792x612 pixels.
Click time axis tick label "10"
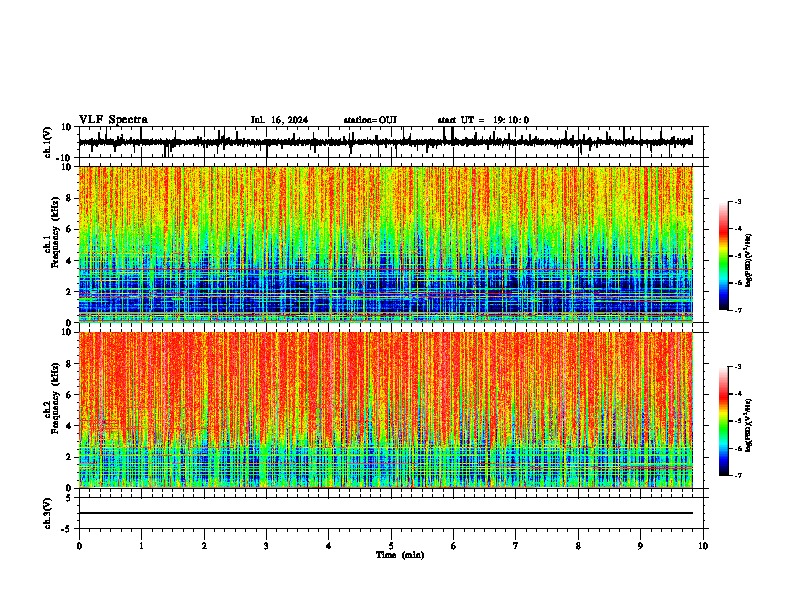pyautogui.click(x=703, y=546)
